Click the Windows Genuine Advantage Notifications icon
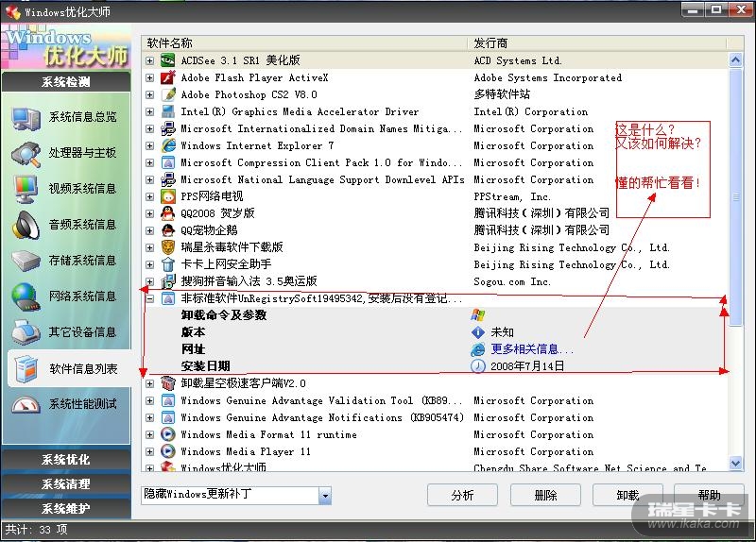The height and width of the screenshot is (542, 756). click(168, 417)
